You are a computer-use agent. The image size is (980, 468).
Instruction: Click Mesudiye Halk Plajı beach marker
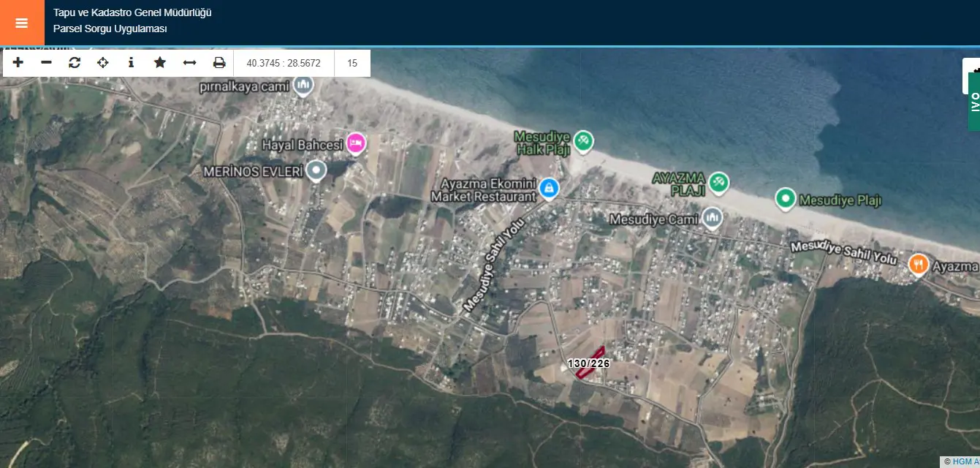coord(582,141)
